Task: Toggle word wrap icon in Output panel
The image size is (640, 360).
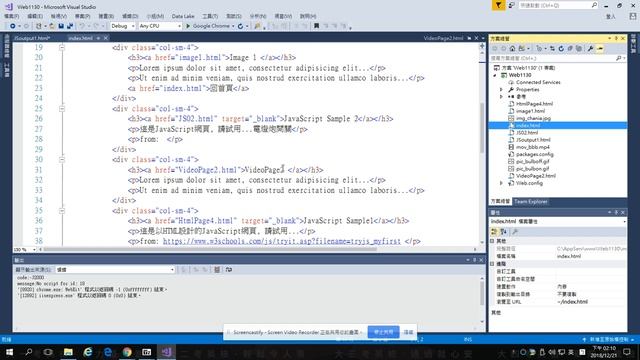Action: pyautogui.click(x=229, y=270)
